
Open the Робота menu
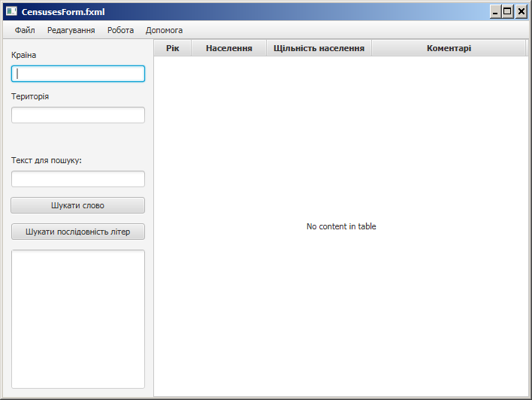[x=120, y=30]
